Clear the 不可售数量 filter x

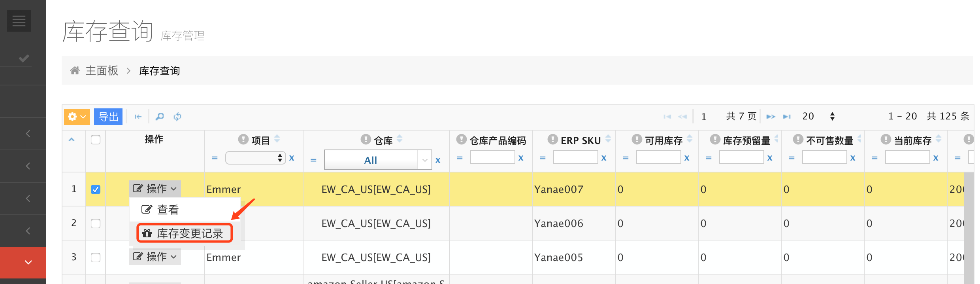click(x=853, y=157)
